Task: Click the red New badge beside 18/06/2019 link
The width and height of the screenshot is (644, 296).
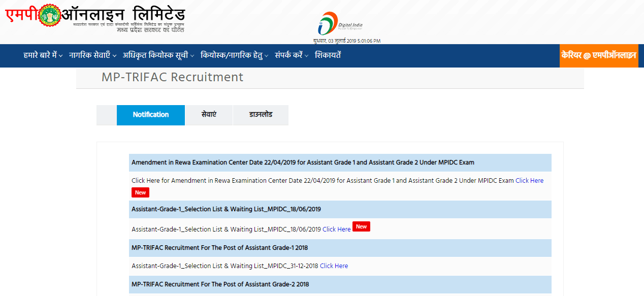Action: 361,226
